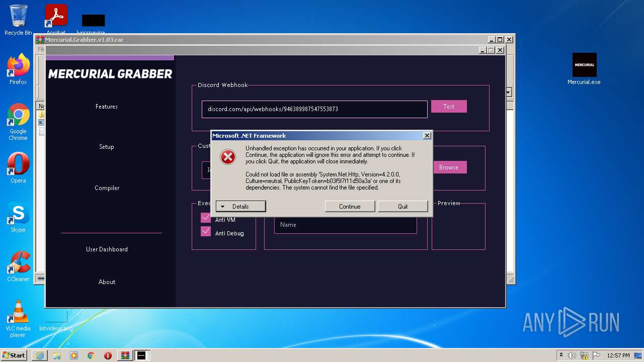The height and width of the screenshot is (362, 644).
Task: Click the red error icon in dialog
Action: [228, 157]
